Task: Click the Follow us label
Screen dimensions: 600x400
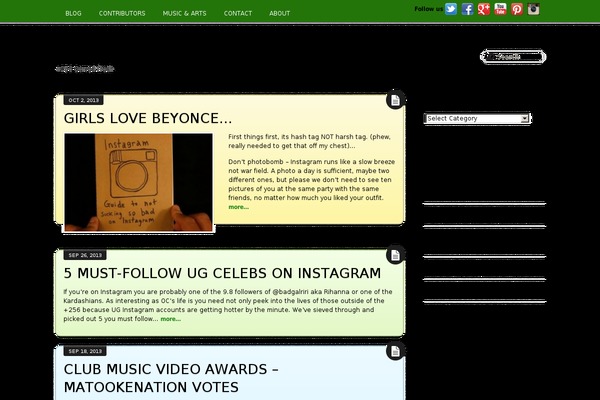Action: click(x=428, y=9)
